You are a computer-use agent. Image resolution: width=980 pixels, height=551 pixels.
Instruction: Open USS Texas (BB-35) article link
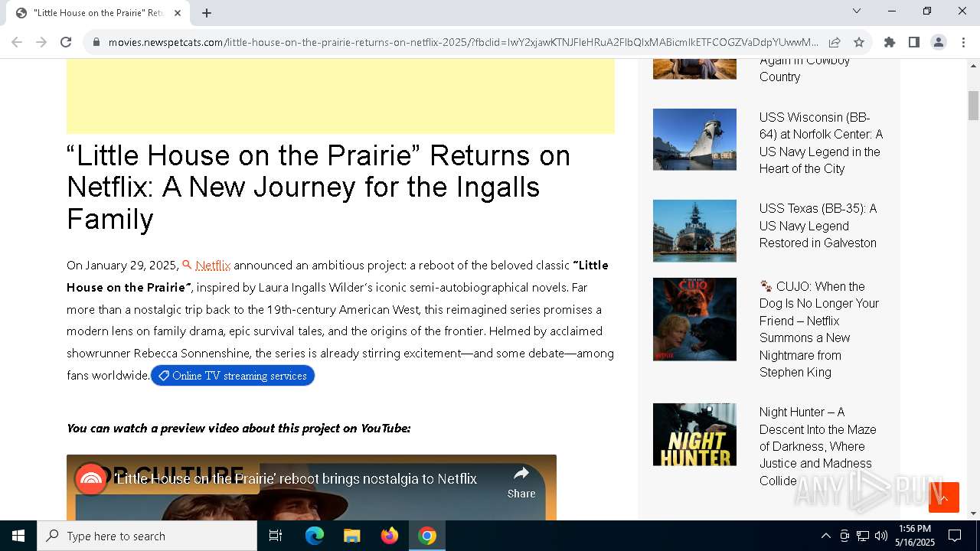click(818, 226)
